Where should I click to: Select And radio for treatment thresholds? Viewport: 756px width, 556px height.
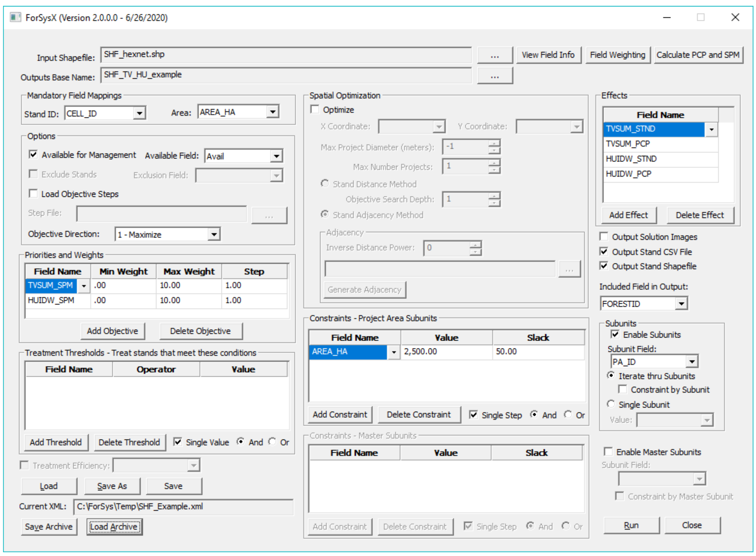[240, 442]
